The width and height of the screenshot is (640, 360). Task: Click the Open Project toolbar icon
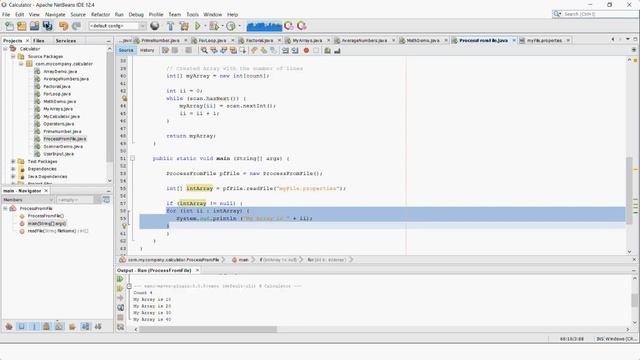click(x=34, y=26)
